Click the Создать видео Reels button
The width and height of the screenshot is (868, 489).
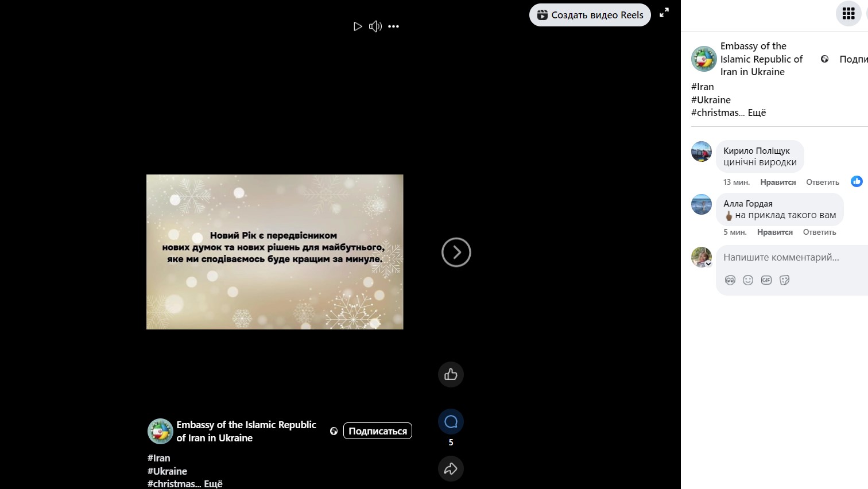tap(590, 15)
